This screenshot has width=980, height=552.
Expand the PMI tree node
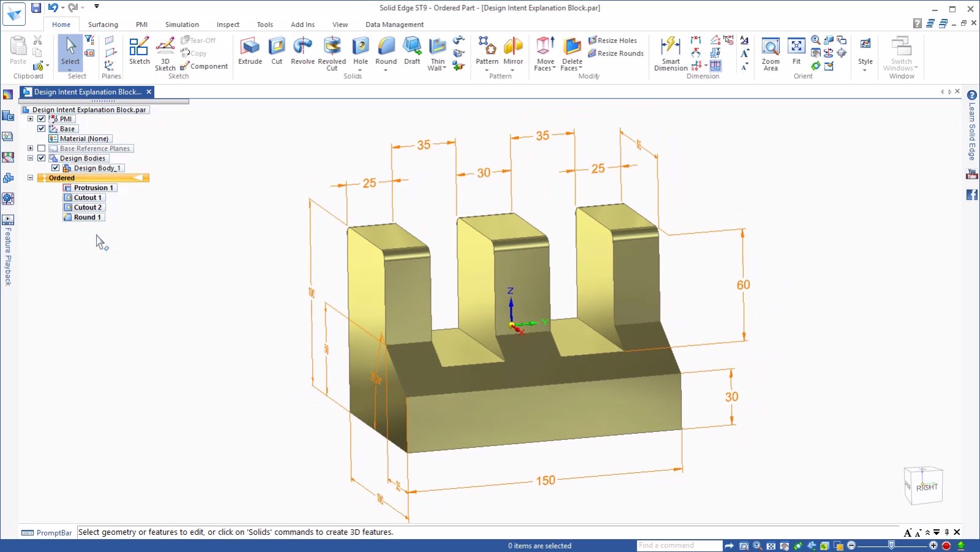point(30,119)
